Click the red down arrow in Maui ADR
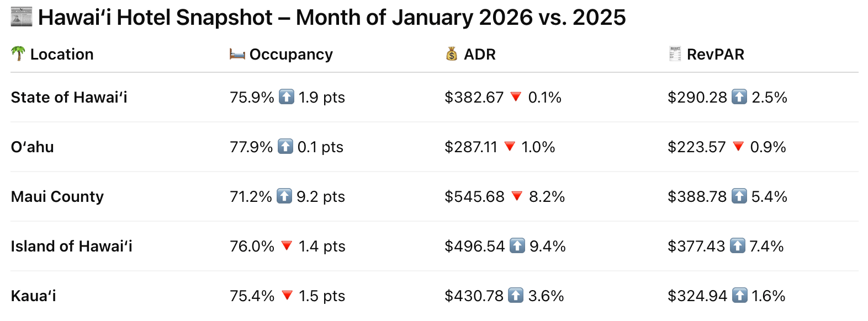The height and width of the screenshot is (321, 868). tap(517, 196)
